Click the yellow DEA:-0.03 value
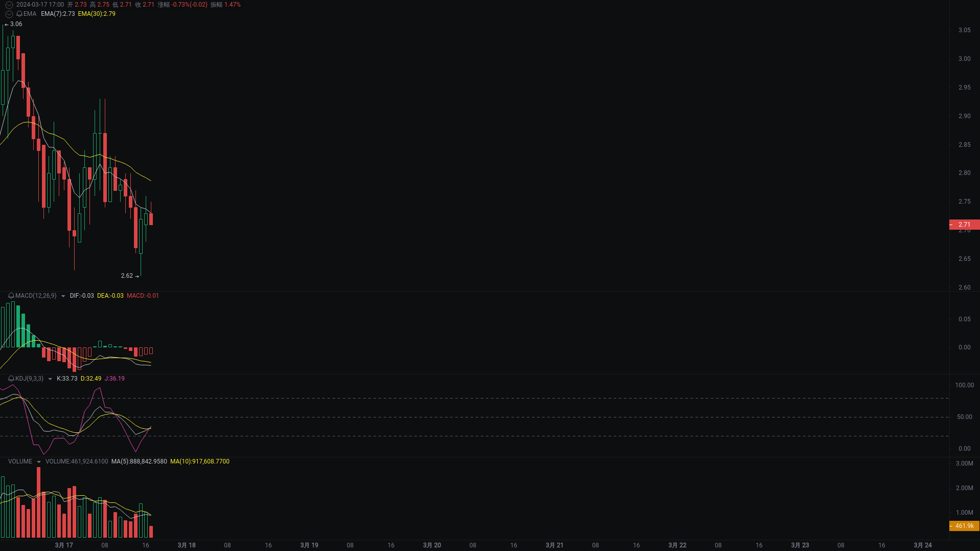This screenshot has height=551, width=980. coord(110,296)
